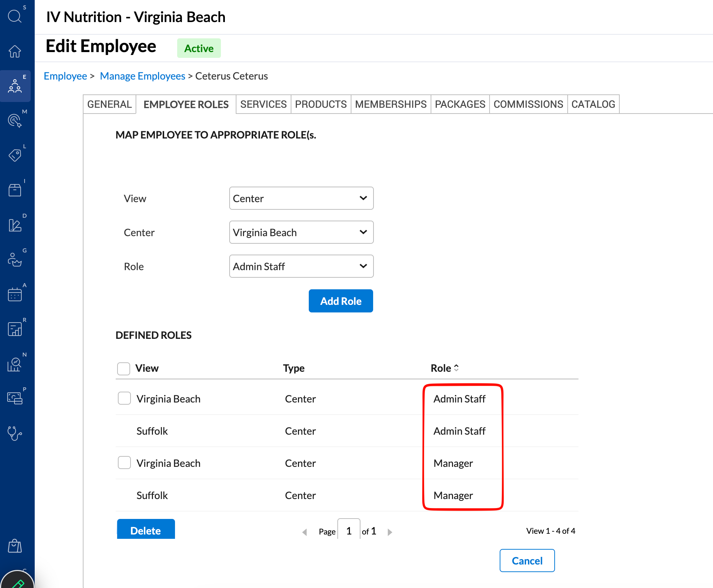Switch to the GENERAL tab
The width and height of the screenshot is (713, 588).
[110, 104]
